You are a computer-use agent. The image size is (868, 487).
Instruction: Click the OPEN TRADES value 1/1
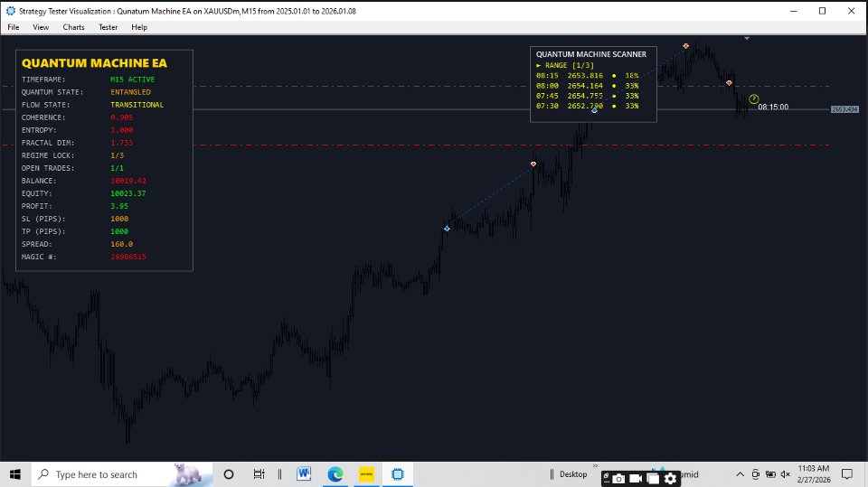(x=117, y=168)
